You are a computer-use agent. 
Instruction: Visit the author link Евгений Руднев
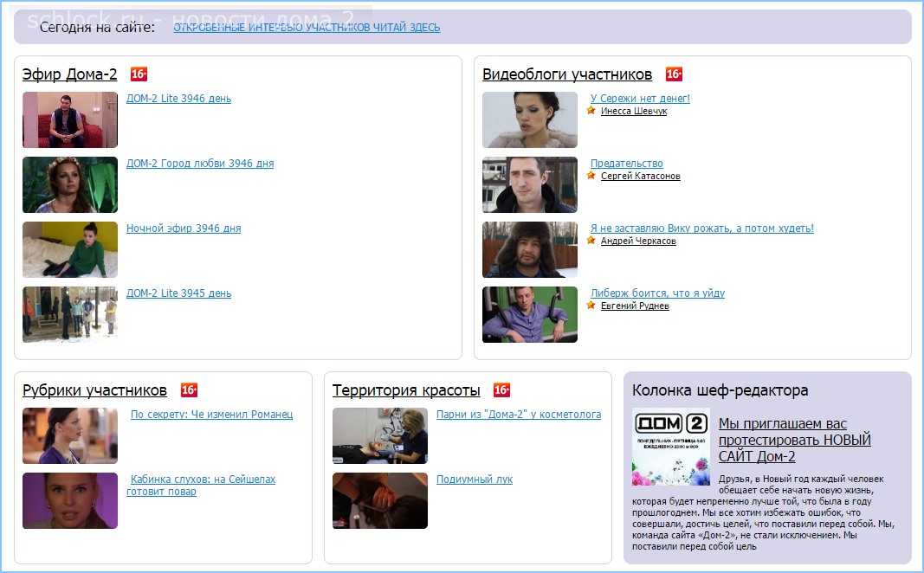pos(635,306)
